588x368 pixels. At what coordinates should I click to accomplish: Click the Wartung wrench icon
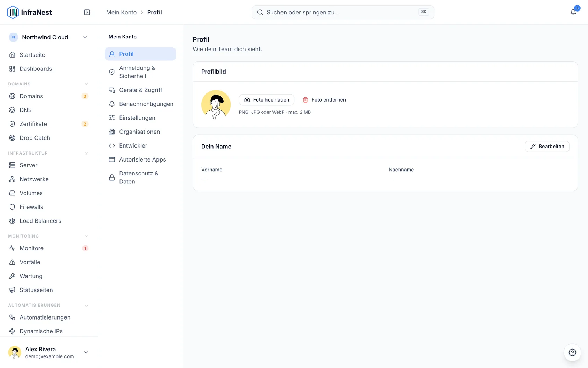coord(12,276)
